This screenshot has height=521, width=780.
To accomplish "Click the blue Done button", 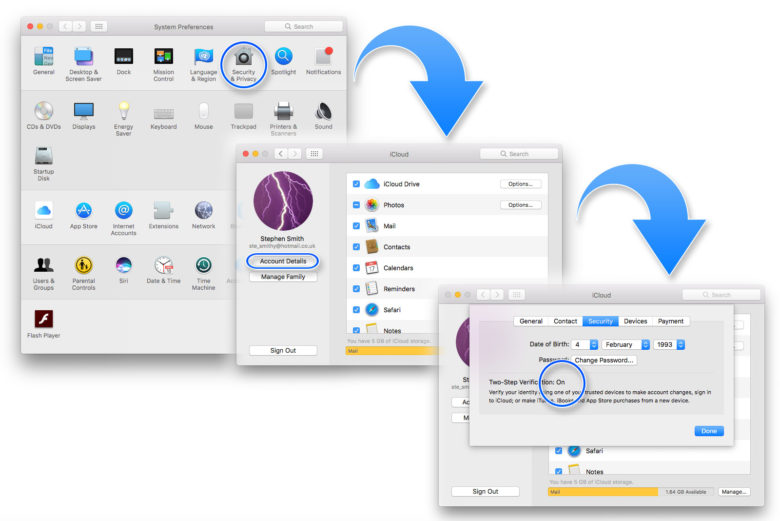I will 709,431.
